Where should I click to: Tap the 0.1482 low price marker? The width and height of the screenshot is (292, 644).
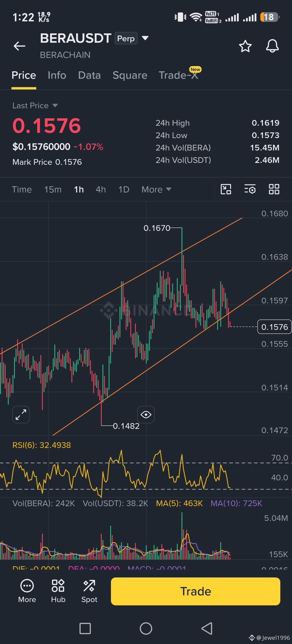pos(126,426)
